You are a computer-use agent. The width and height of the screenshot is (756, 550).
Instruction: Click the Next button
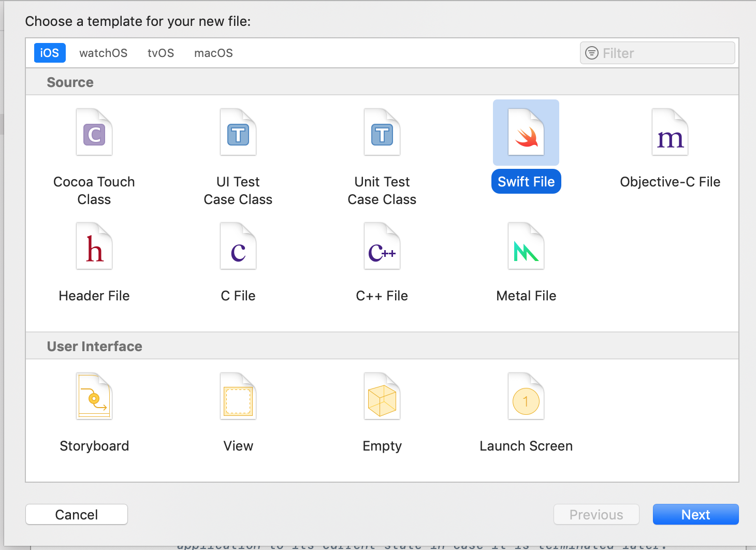(x=695, y=514)
